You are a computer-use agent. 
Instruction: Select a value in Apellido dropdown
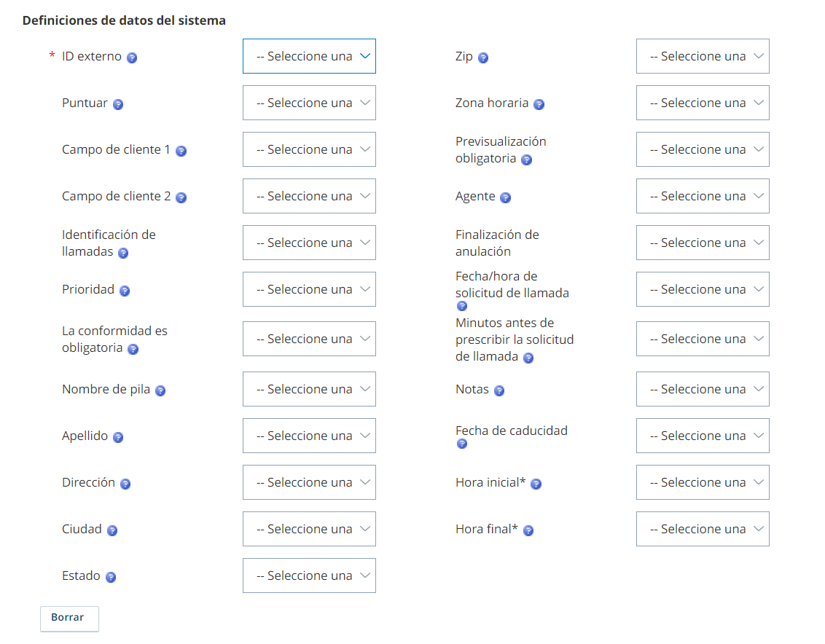pos(309,436)
